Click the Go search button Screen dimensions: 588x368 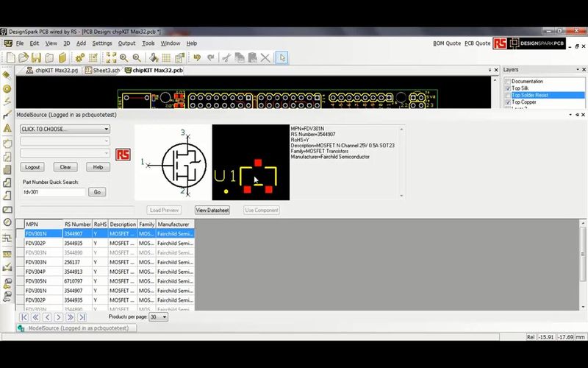(97, 192)
